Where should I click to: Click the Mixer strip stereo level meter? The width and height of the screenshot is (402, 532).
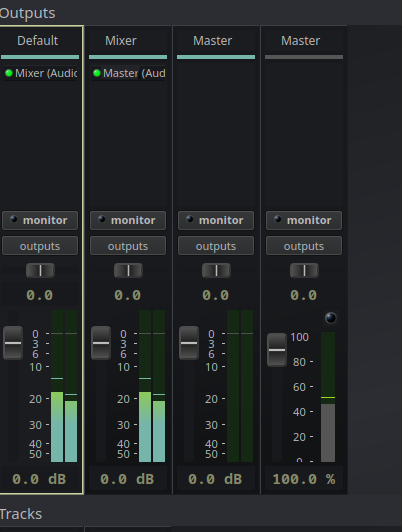pyautogui.click(x=152, y=386)
